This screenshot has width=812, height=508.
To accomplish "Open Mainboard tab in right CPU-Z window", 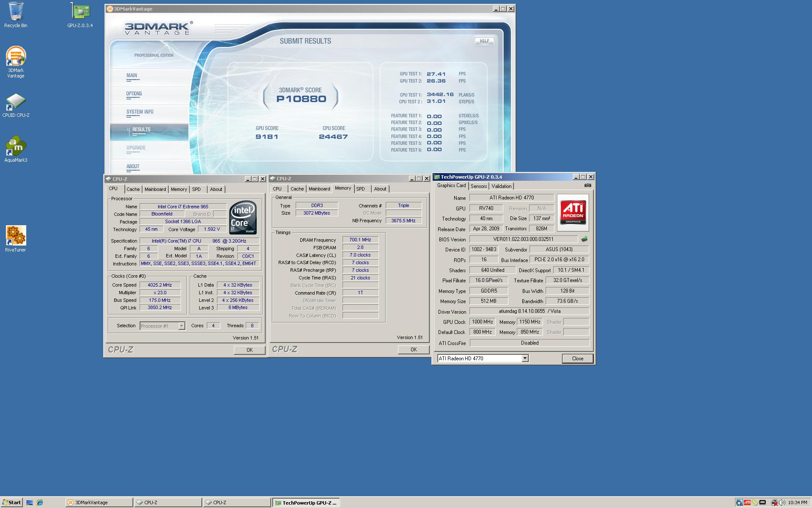I will (x=319, y=189).
